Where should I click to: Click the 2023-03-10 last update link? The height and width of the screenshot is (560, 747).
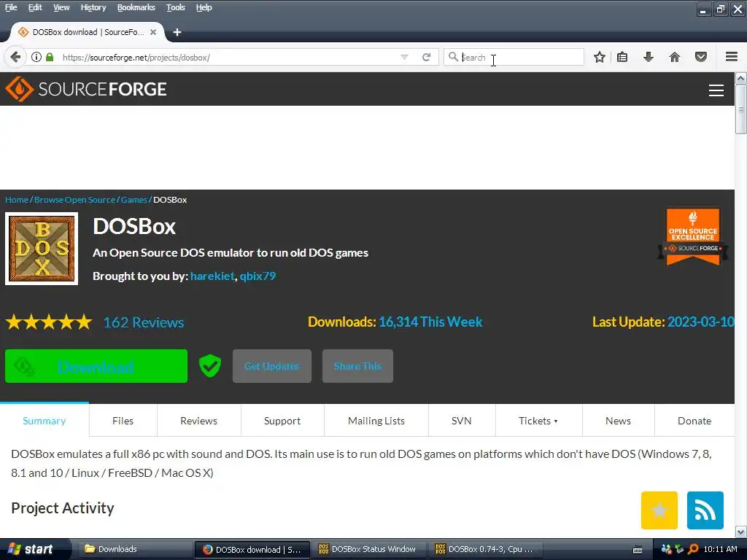701,322
